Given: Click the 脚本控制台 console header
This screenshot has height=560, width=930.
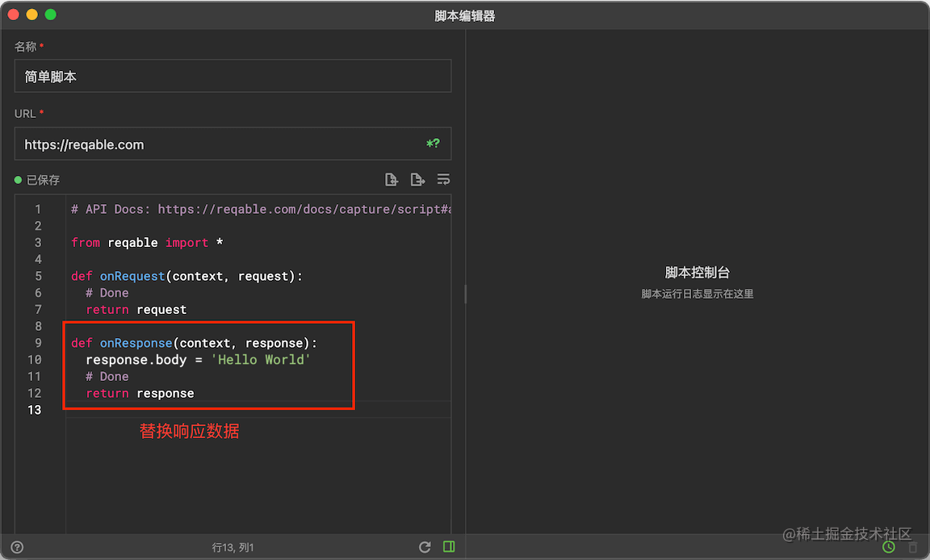Looking at the screenshot, I should [696, 272].
